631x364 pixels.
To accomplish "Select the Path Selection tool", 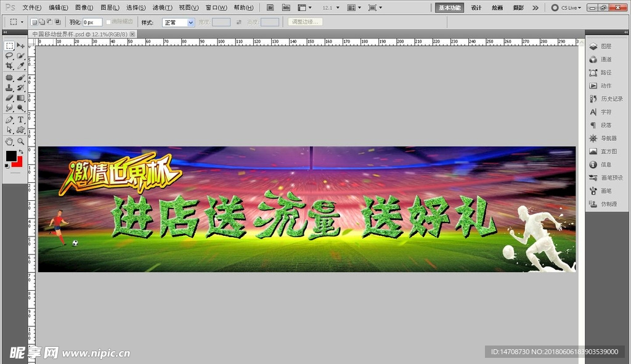I will (9, 130).
